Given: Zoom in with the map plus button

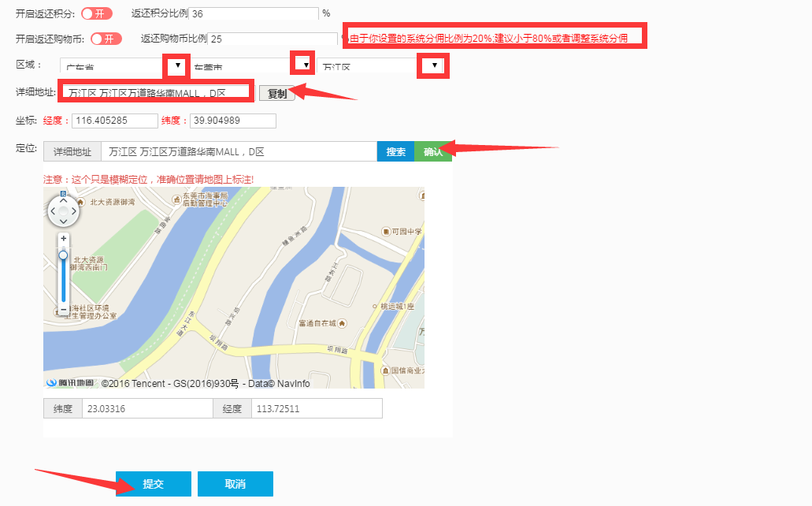Looking at the screenshot, I should point(63,238).
